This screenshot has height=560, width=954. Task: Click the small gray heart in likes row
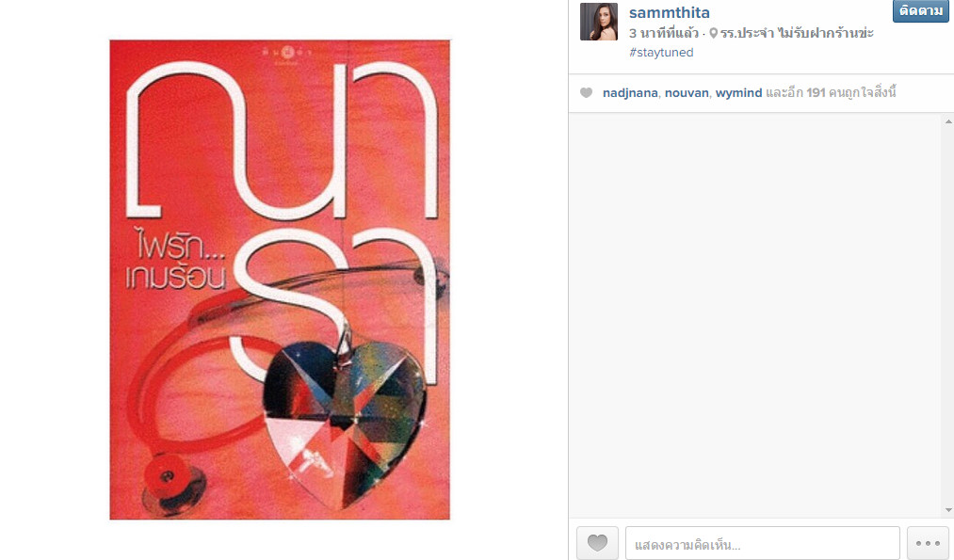(x=586, y=92)
